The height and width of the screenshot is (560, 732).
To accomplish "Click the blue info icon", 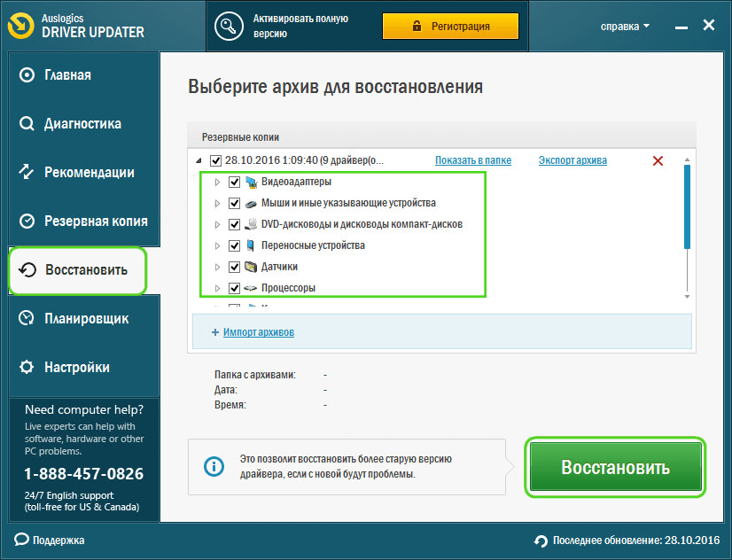I will tap(214, 466).
